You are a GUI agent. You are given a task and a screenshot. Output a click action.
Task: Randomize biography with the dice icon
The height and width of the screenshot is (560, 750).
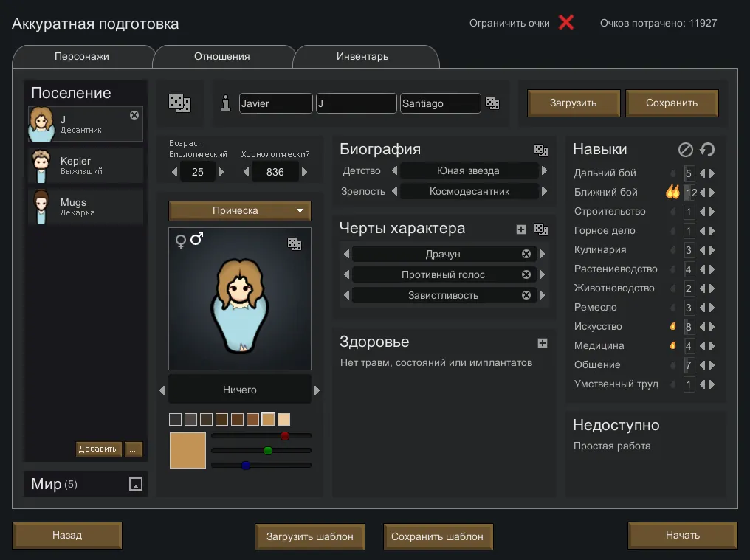[x=541, y=150]
